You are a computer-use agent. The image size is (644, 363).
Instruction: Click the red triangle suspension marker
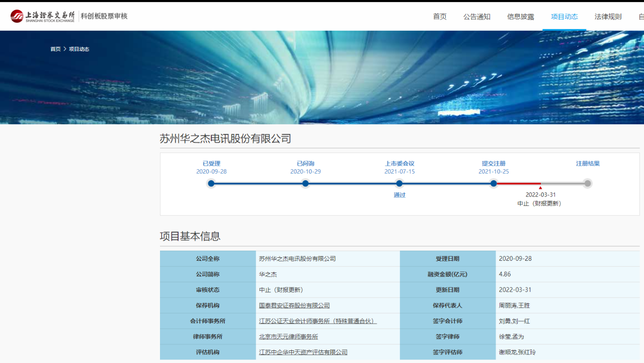coord(540,188)
